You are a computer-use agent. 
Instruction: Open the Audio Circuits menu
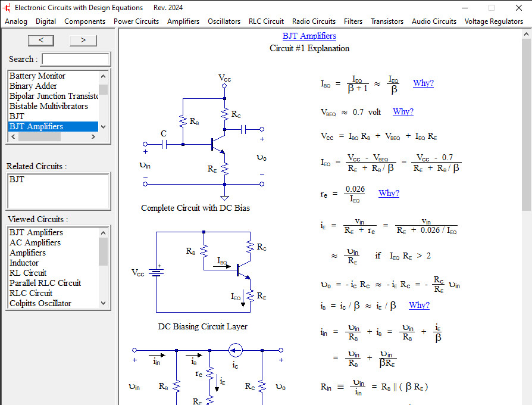click(x=434, y=21)
